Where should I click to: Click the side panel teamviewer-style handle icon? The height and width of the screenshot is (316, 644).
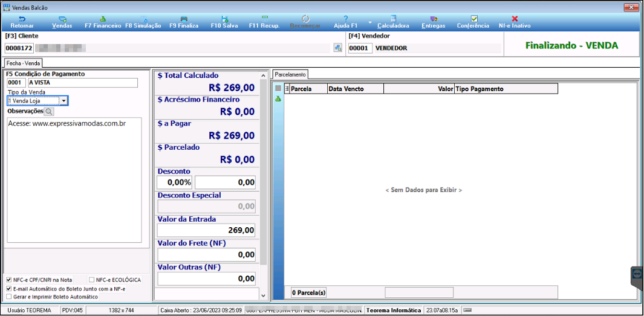(x=637, y=273)
